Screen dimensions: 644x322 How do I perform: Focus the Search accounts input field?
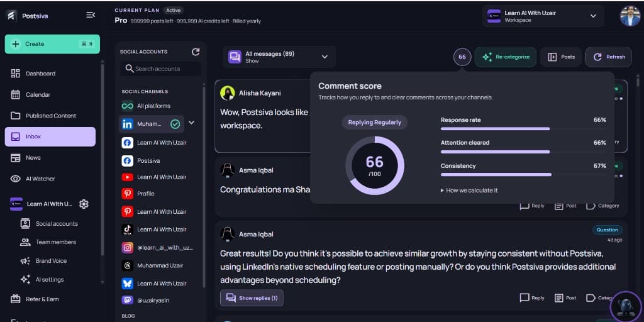click(160, 69)
